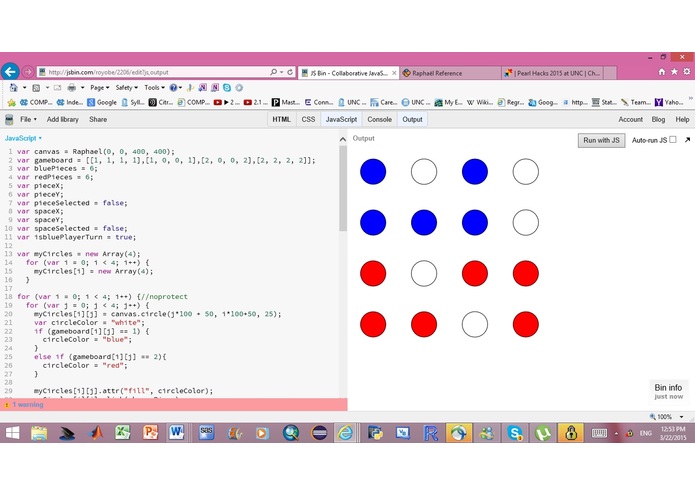
Task: Click the Run with JS button
Action: pos(601,140)
